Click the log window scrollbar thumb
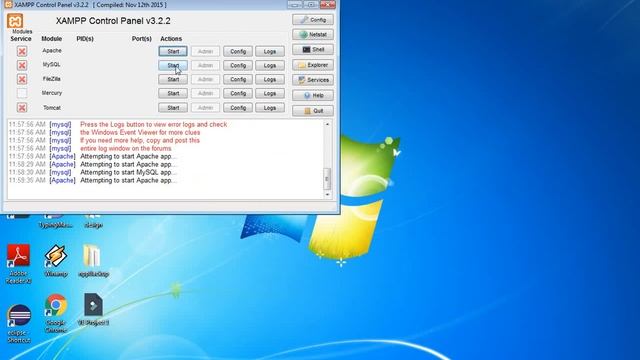Screen dimensions: 640x360 click(327, 179)
